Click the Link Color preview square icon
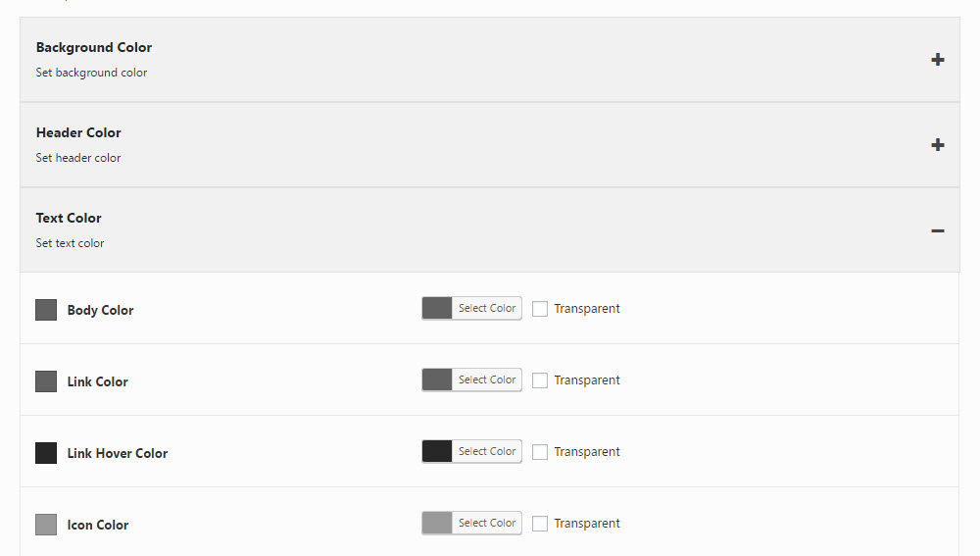980x556 pixels. pos(46,381)
